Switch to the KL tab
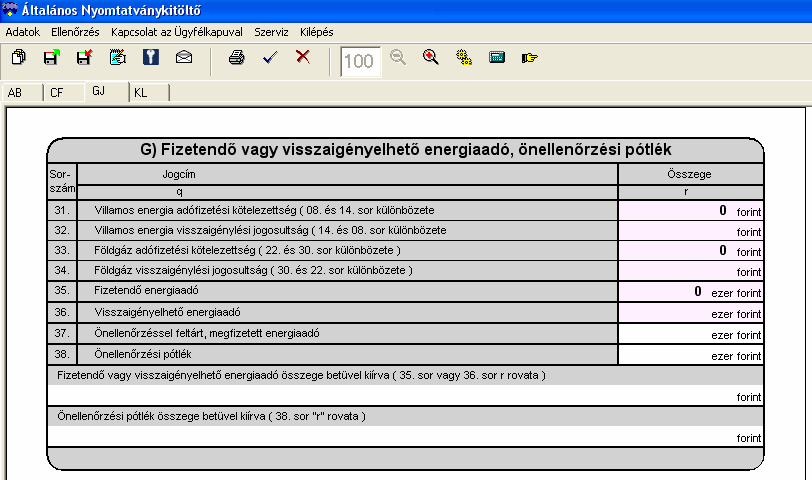 [x=149, y=93]
